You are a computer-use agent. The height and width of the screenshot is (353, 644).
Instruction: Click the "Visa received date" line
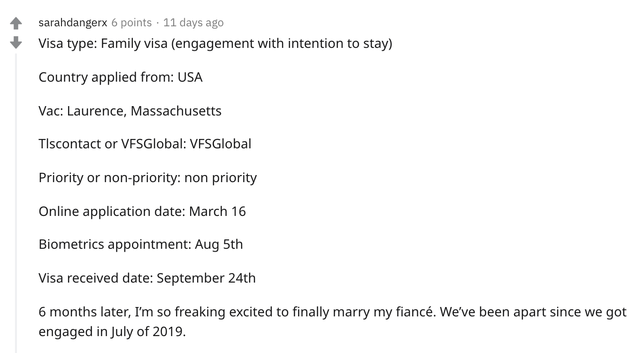147,278
